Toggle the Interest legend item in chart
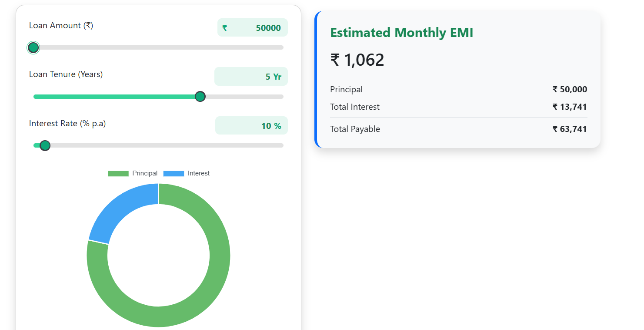 [187, 173]
